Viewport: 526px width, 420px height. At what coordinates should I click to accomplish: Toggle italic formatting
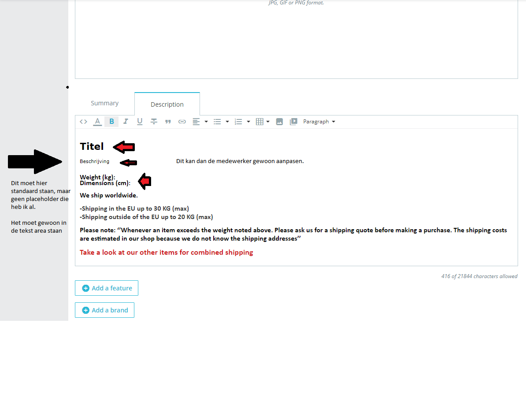click(126, 122)
